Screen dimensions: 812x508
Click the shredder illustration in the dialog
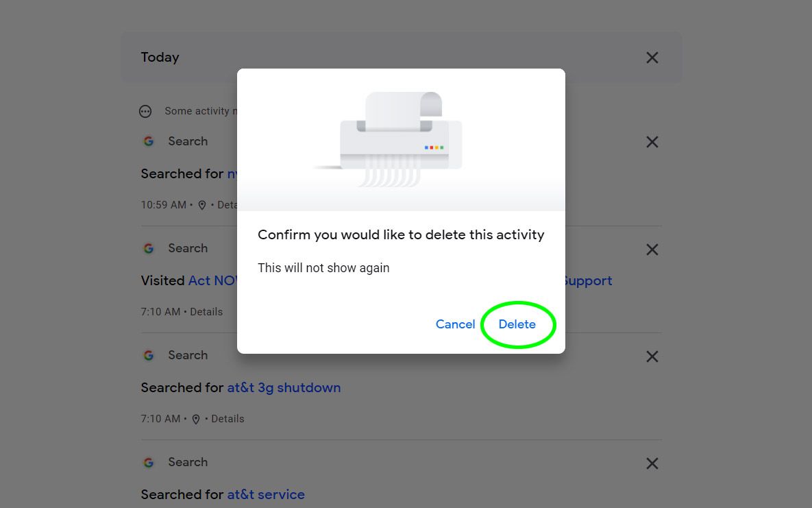pyautogui.click(x=401, y=134)
